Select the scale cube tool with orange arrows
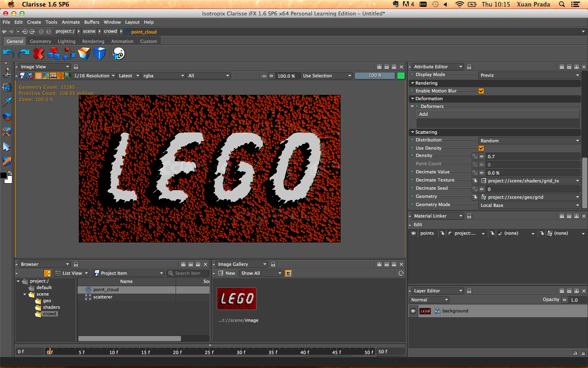This screenshot has width=588, height=368. [7, 132]
